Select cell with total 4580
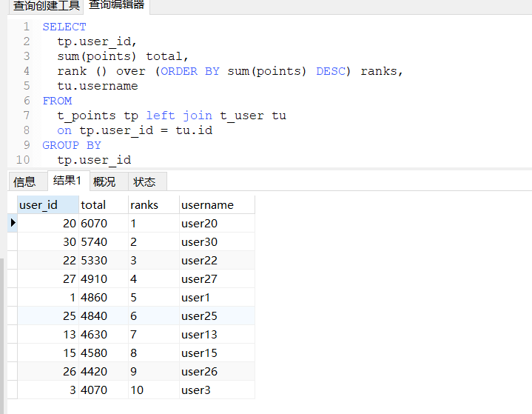This screenshot has height=414, width=532. 104,353
